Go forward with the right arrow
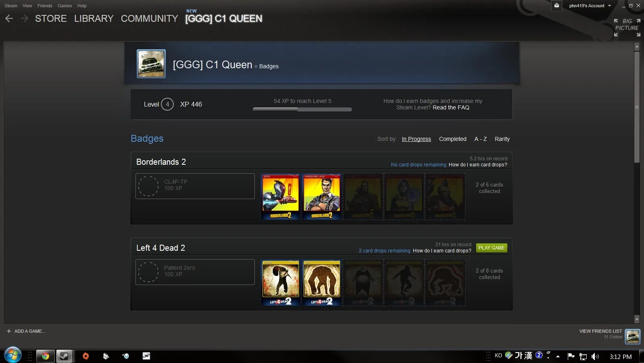The height and width of the screenshot is (363, 644). click(x=24, y=19)
